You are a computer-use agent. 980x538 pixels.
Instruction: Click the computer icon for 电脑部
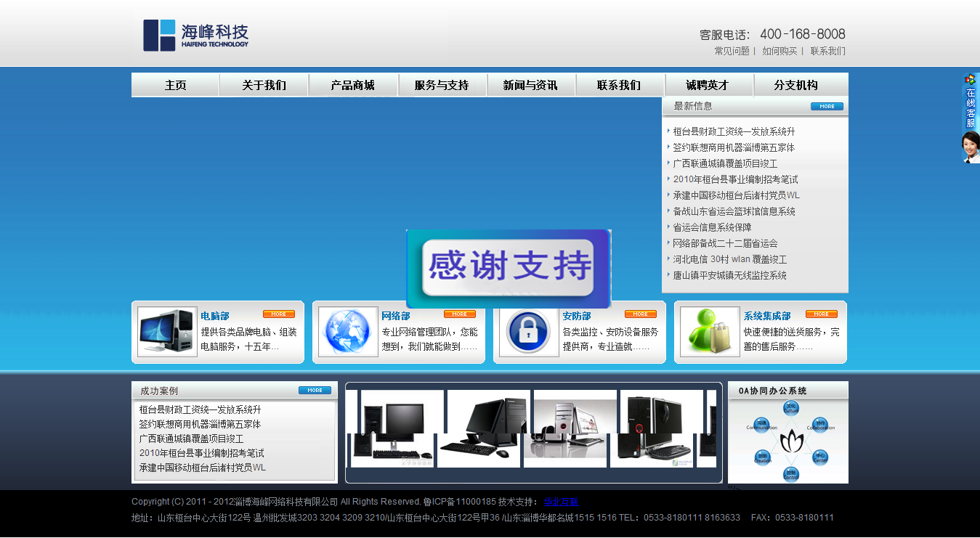167,332
